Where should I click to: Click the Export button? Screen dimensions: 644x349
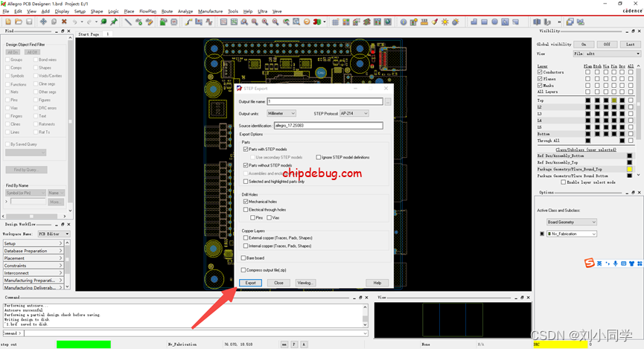(x=250, y=283)
